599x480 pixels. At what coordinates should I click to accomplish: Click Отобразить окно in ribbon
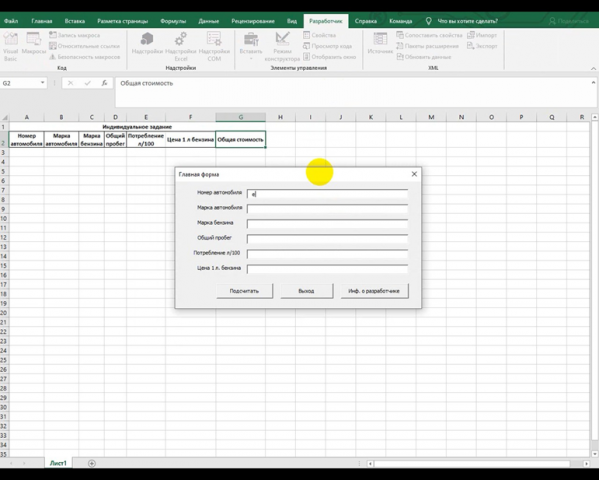pos(330,57)
